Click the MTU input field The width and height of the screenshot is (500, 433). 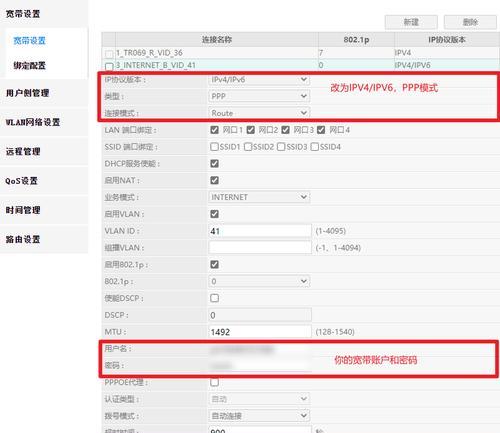260,332
